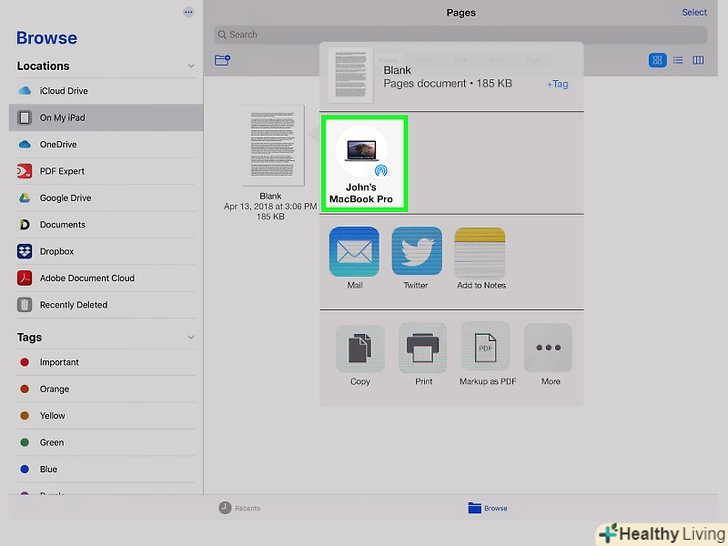This screenshot has width=728, height=546.
Task: Tap the Blank document preview in share sheet
Action: (x=351, y=75)
